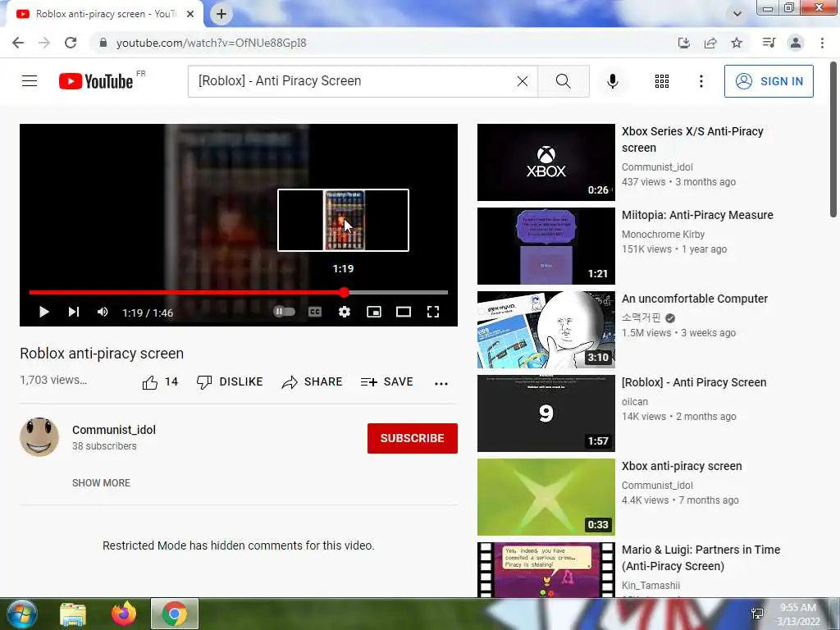
Task: Open the Communist_idol channel name link
Action: point(114,430)
